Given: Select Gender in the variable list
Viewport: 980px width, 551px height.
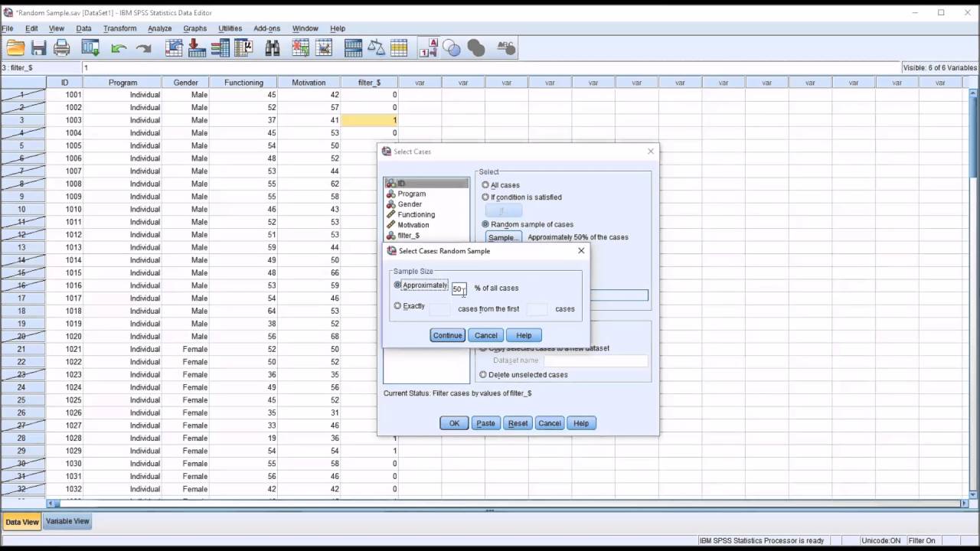Looking at the screenshot, I should tap(426, 204).
